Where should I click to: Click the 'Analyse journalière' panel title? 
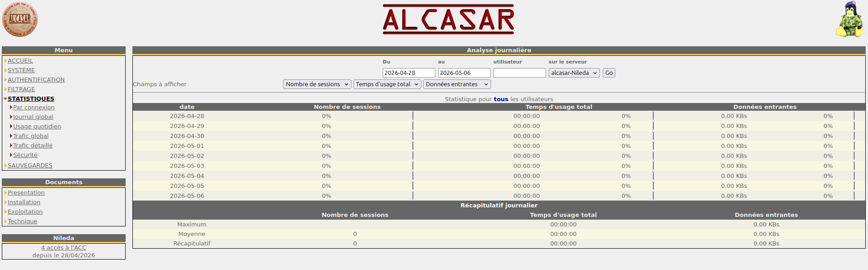[499, 50]
